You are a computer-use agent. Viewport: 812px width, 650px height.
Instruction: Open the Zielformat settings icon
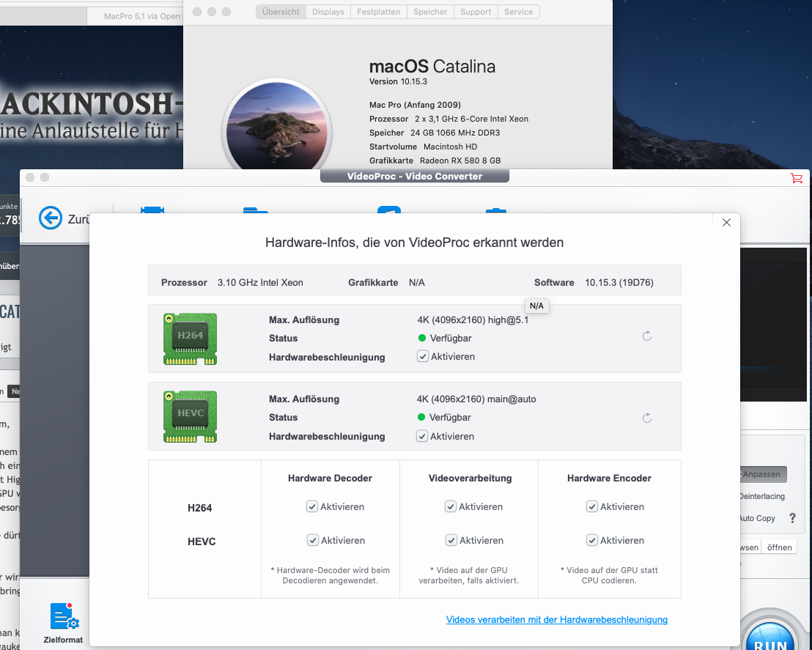coord(64,616)
